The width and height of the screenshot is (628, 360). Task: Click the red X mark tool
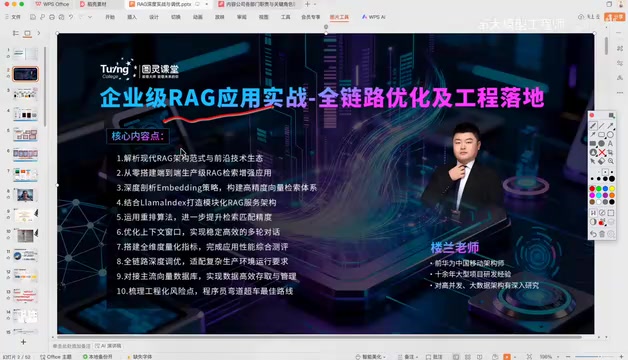(602, 152)
